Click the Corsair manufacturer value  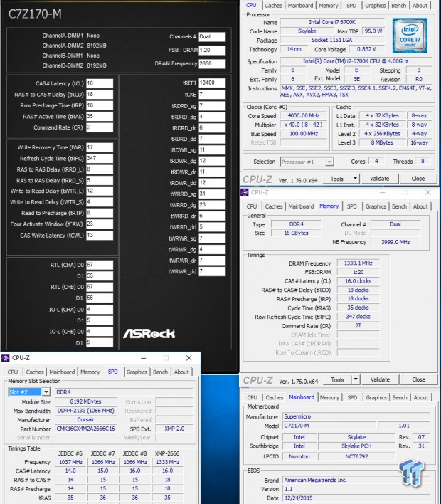86,419
